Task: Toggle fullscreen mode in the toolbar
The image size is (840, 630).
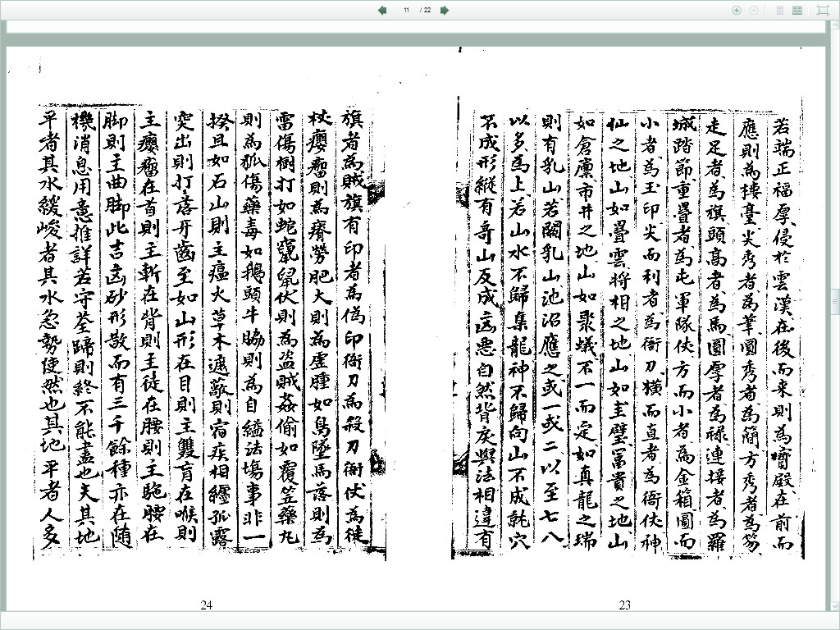Action: tap(823, 10)
